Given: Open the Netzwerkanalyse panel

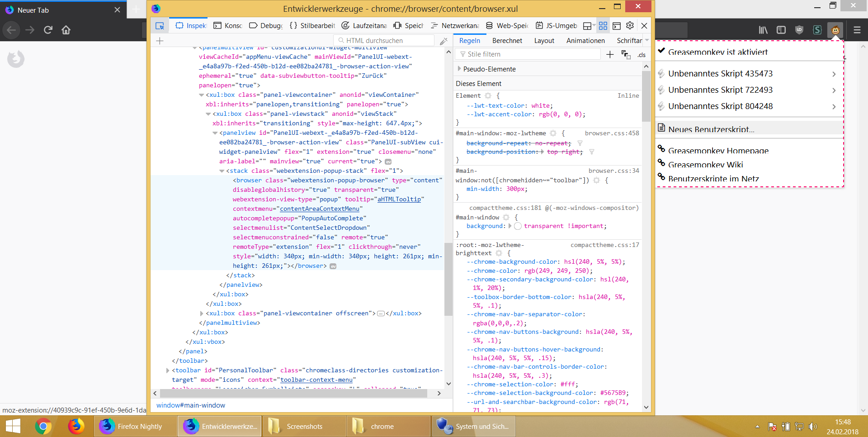Looking at the screenshot, I should [x=455, y=26].
